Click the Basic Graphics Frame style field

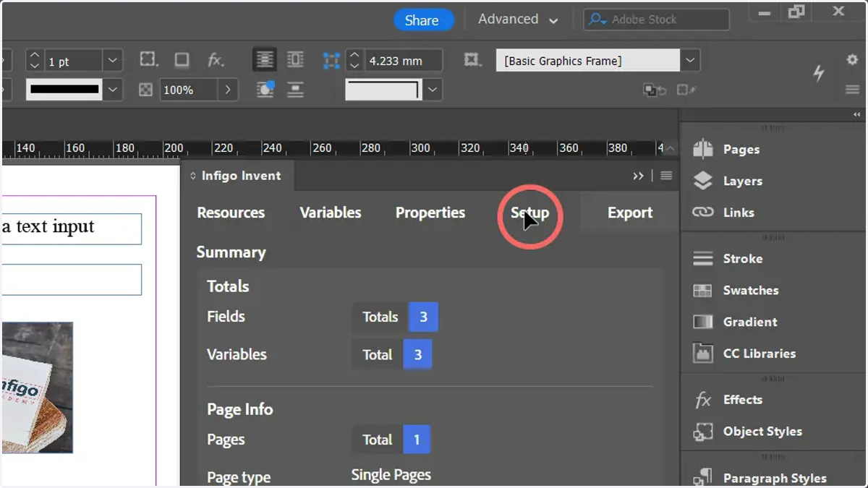pyautogui.click(x=588, y=61)
